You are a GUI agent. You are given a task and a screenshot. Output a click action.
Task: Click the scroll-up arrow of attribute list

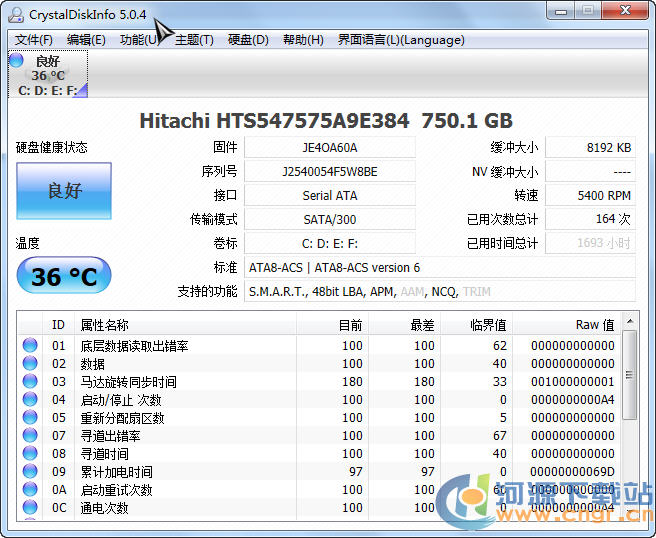[x=629, y=324]
